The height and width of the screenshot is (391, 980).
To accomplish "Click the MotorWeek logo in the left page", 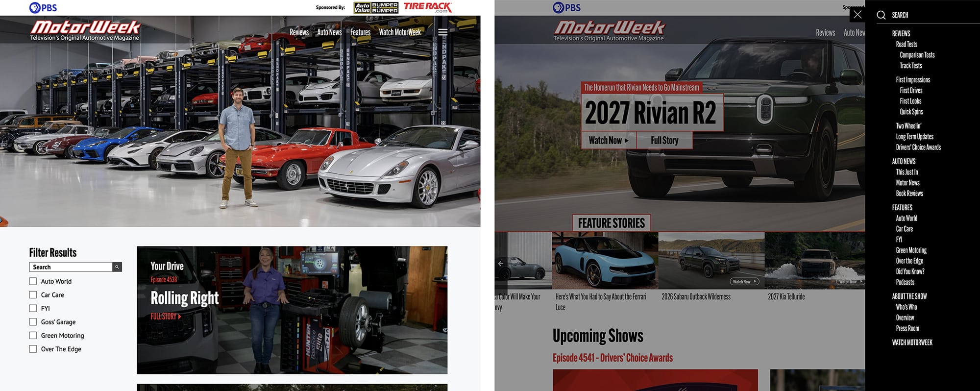I will coord(85,30).
